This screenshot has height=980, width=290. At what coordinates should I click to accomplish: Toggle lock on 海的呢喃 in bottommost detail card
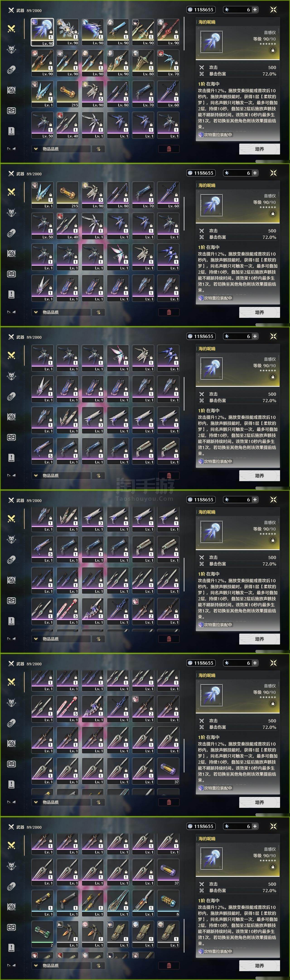tap(273, 867)
